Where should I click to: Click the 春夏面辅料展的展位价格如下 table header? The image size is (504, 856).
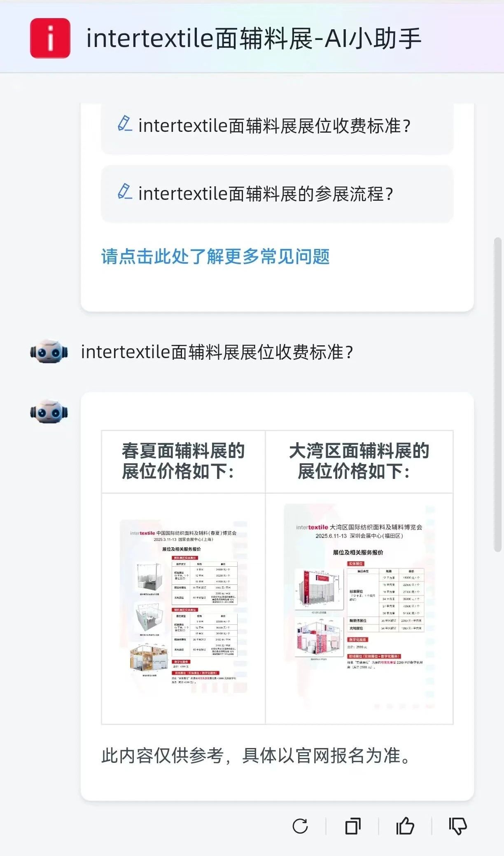pyautogui.click(x=184, y=461)
